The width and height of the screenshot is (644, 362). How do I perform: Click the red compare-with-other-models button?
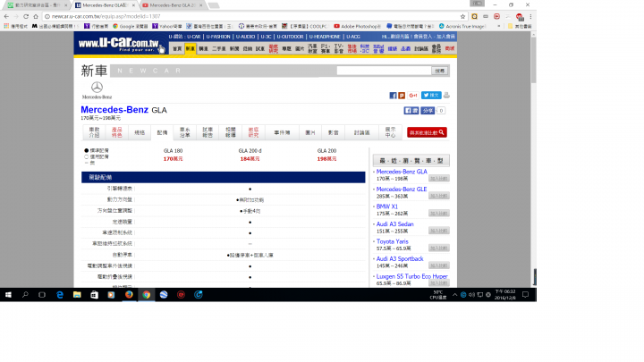427,132
